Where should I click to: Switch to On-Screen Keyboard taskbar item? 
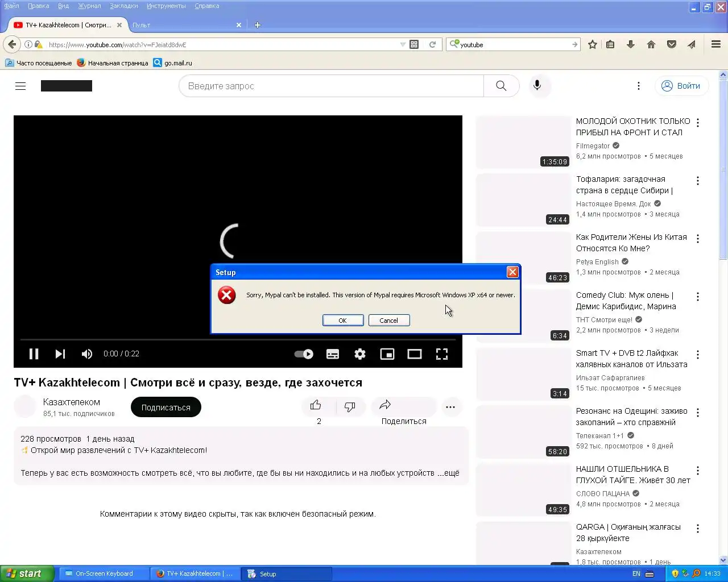(104, 573)
